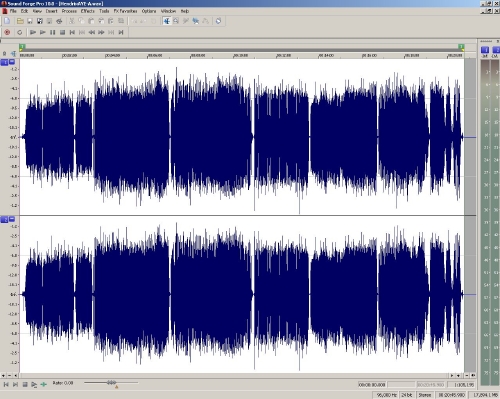Select the Magnify tool in the toolbar
This screenshot has height=399, width=500.
click(x=176, y=21)
